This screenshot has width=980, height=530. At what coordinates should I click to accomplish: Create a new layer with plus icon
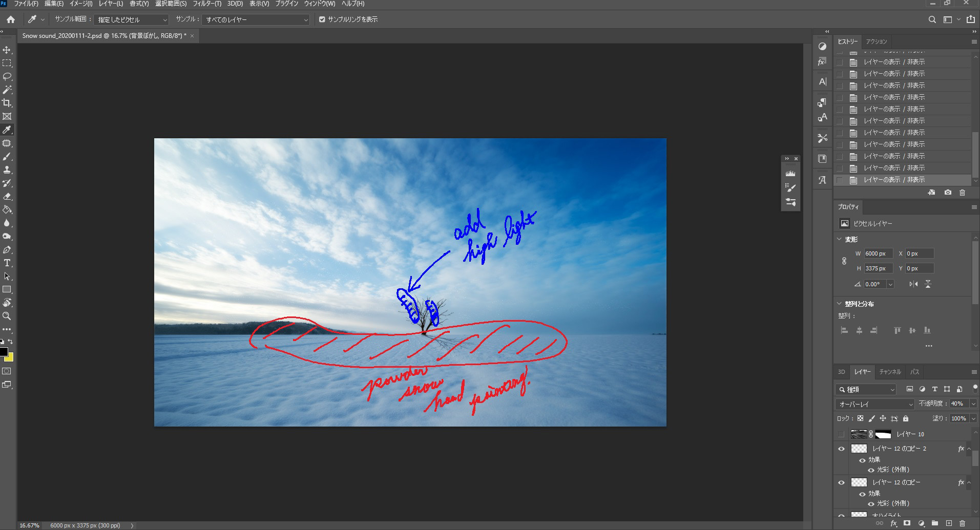(949, 523)
